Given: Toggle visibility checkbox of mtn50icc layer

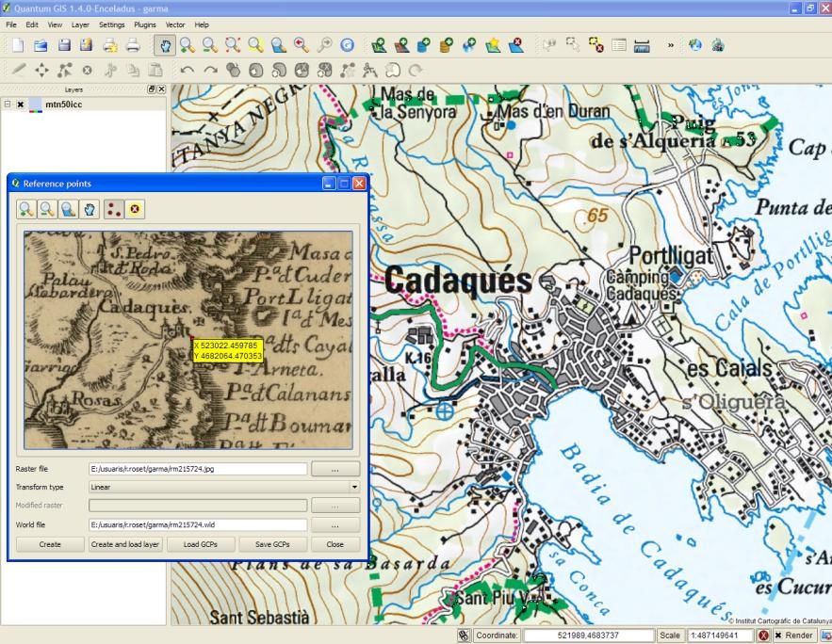Looking at the screenshot, I should point(20,105).
